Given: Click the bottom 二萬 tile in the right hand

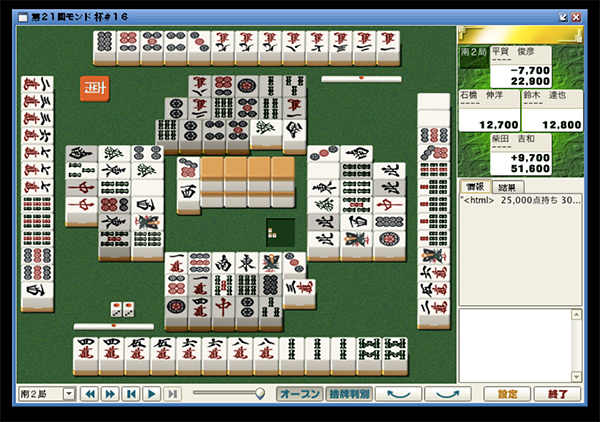Looking at the screenshot, I should click(x=434, y=312).
